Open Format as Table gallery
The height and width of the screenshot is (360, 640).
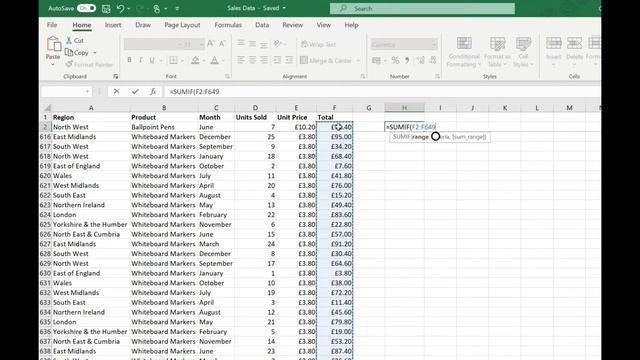(497, 52)
